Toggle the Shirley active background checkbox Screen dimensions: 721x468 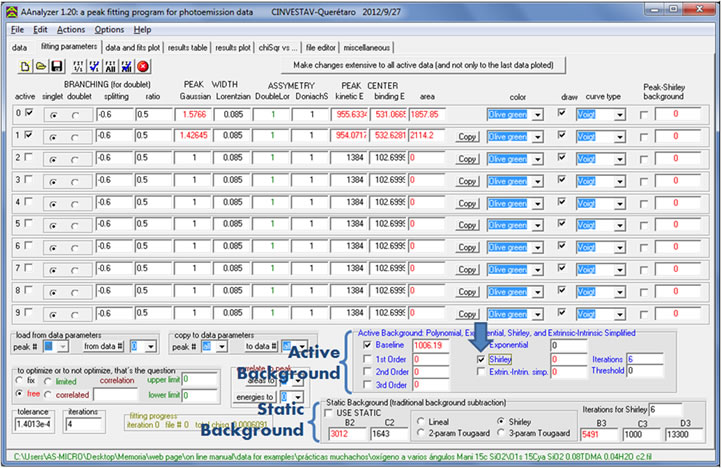coord(482,358)
